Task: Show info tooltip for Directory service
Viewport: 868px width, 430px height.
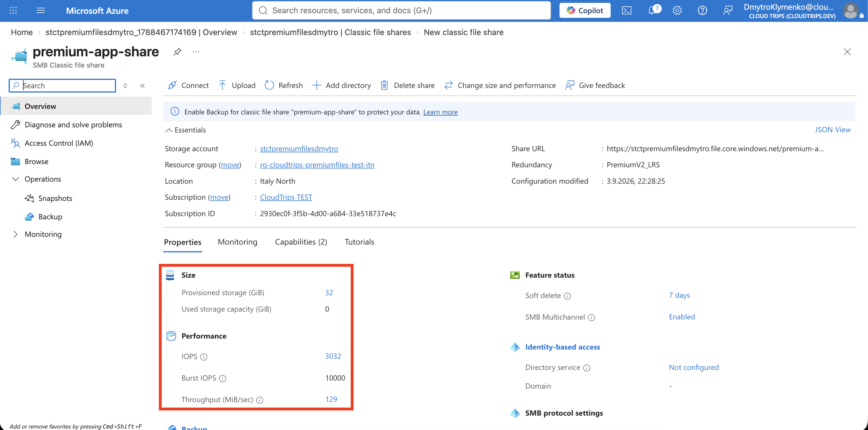Action: point(587,368)
